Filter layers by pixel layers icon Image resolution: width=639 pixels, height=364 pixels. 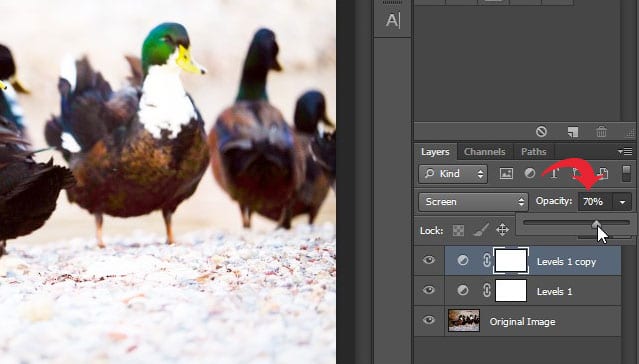click(506, 174)
